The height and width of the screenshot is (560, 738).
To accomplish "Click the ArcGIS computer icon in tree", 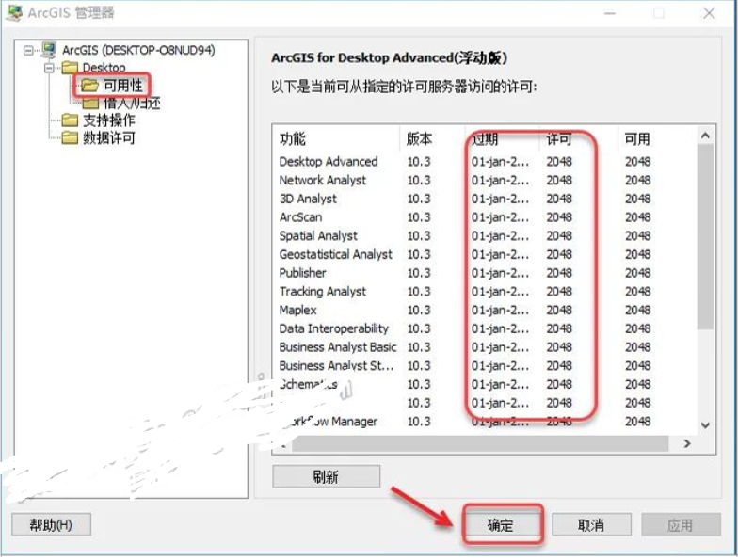I will tap(49, 49).
